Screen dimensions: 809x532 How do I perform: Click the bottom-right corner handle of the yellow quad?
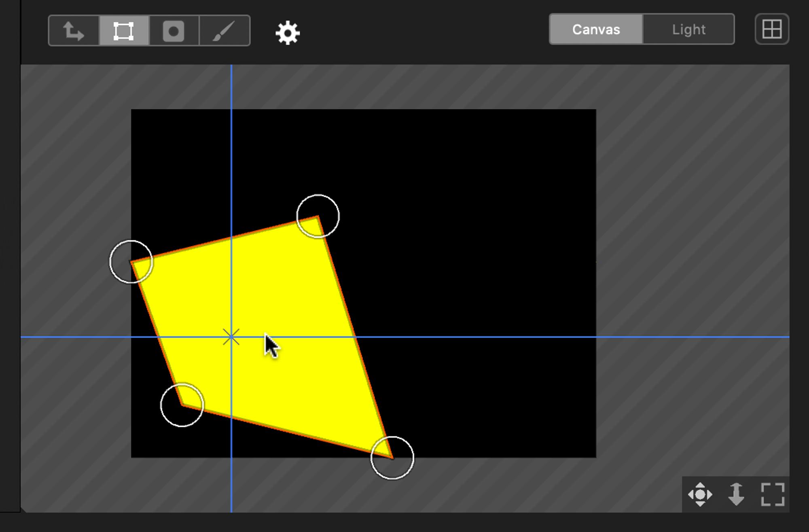click(392, 458)
